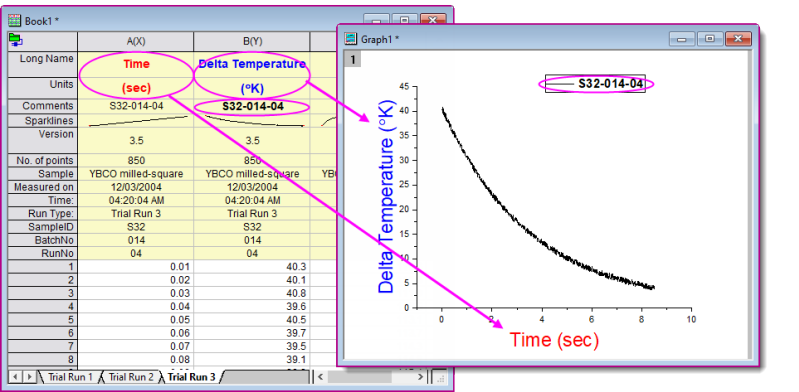Select column B(Y) header

coord(252,41)
